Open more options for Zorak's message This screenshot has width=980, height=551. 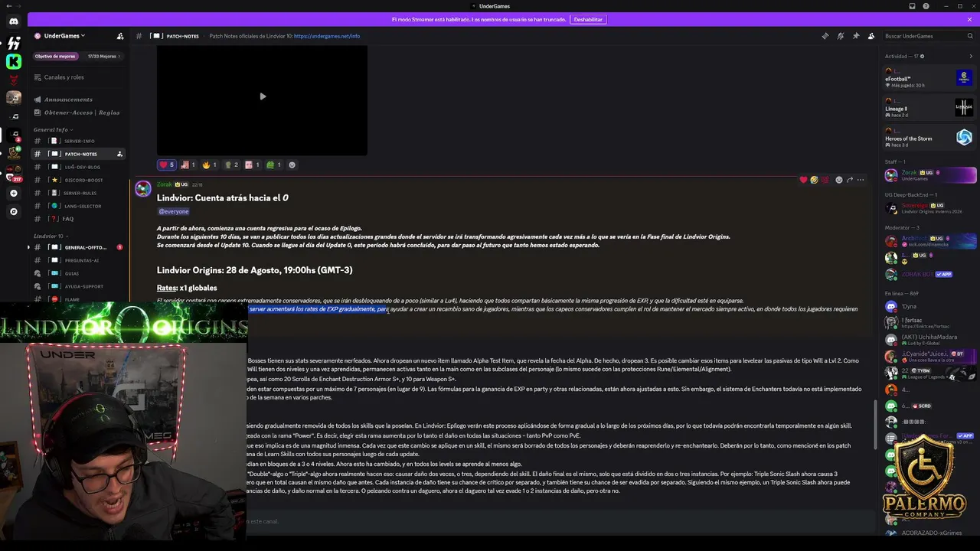[x=861, y=180]
